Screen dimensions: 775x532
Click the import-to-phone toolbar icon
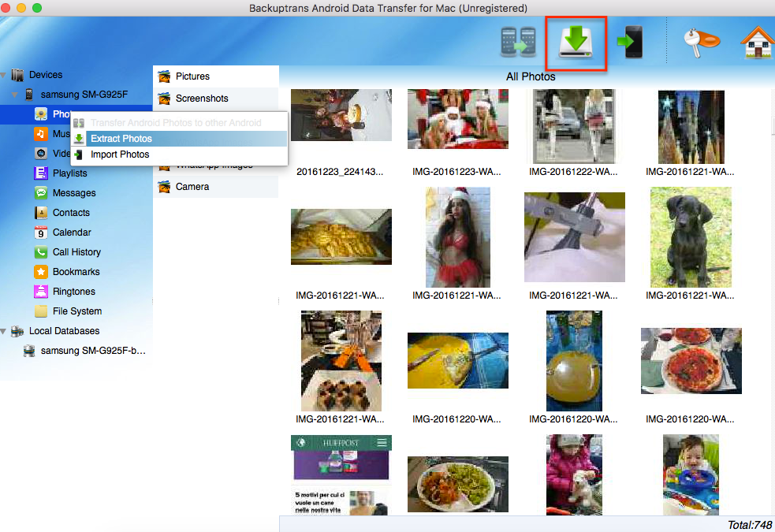click(x=630, y=42)
